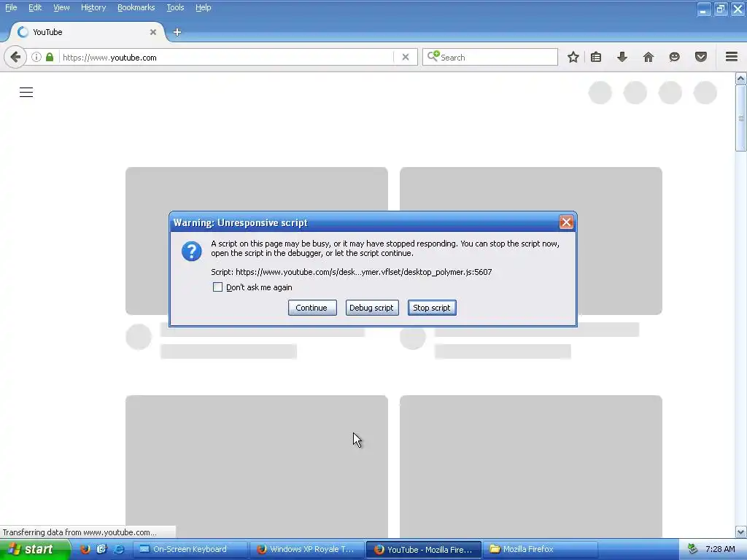The height and width of the screenshot is (560, 747).
Task: Open the Windows Start menu
Action: tap(35, 549)
